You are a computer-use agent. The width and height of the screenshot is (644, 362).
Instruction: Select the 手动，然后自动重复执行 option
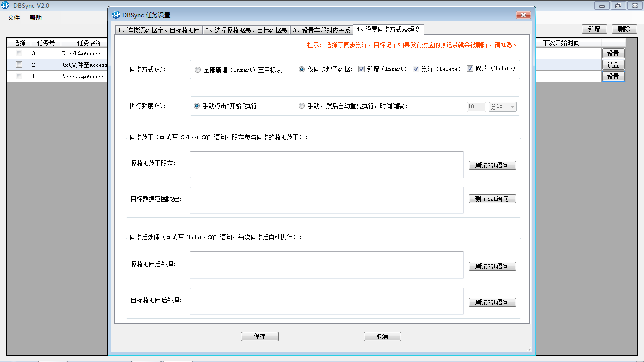pos(302,106)
